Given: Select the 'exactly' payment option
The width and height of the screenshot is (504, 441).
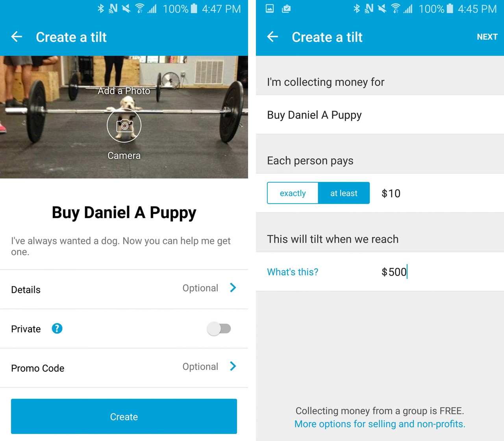Looking at the screenshot, I should [293, 193].
